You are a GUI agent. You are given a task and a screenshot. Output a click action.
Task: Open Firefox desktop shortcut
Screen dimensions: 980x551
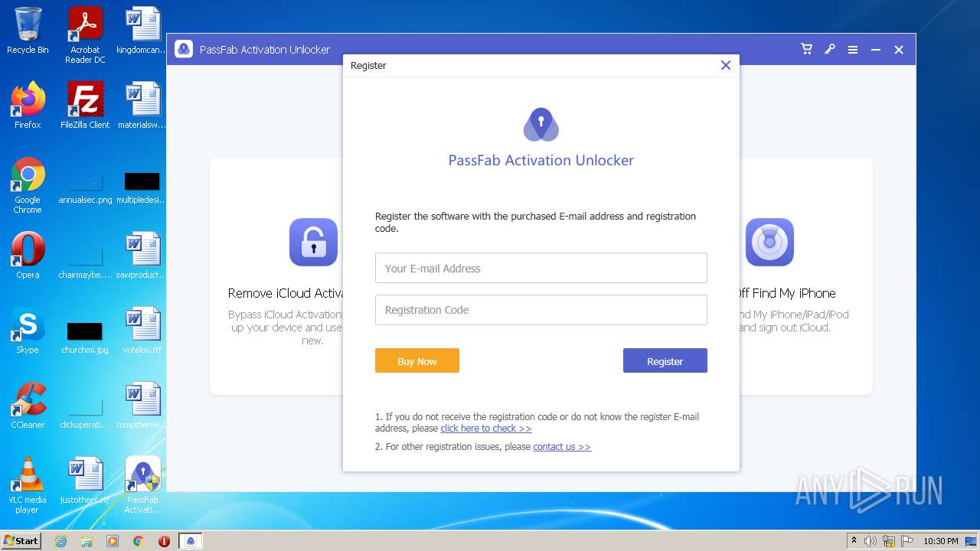coord(28,105)
